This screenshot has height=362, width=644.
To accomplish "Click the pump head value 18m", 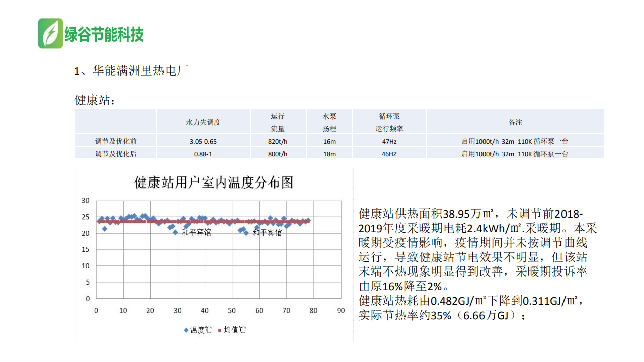I will [x=329, y=154].
